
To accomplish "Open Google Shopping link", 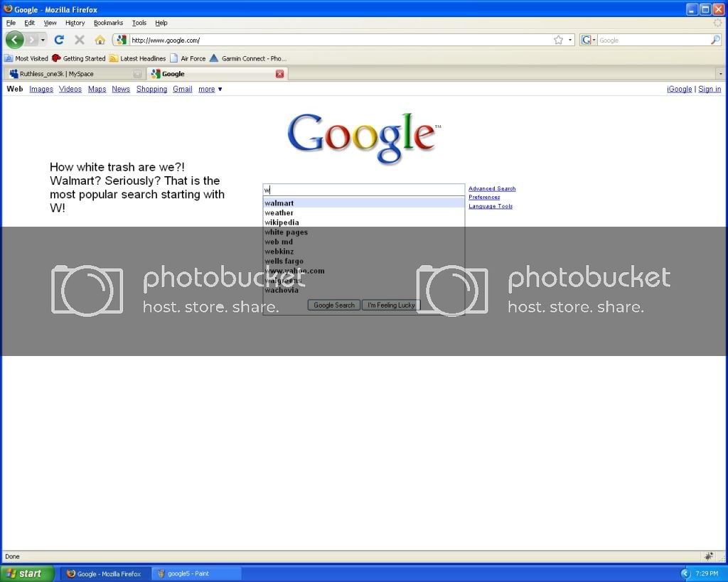I will pyautogui.click(x=152, y=89).
